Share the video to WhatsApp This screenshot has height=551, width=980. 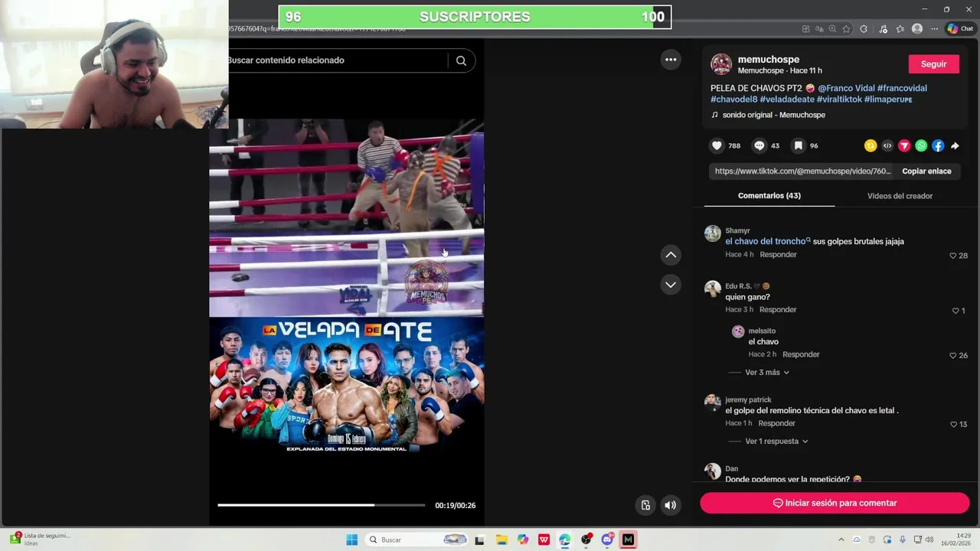(921, 145)
